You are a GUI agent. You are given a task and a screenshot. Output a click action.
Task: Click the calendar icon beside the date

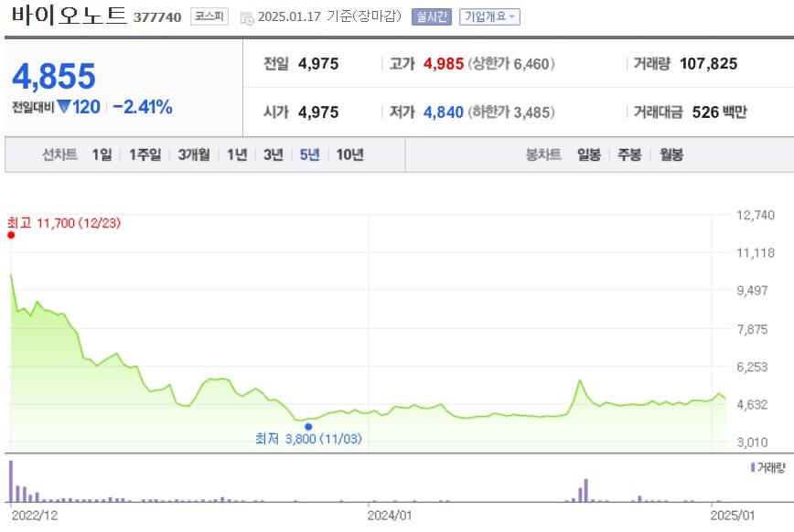pyautogui.click(x=247, y=18)
